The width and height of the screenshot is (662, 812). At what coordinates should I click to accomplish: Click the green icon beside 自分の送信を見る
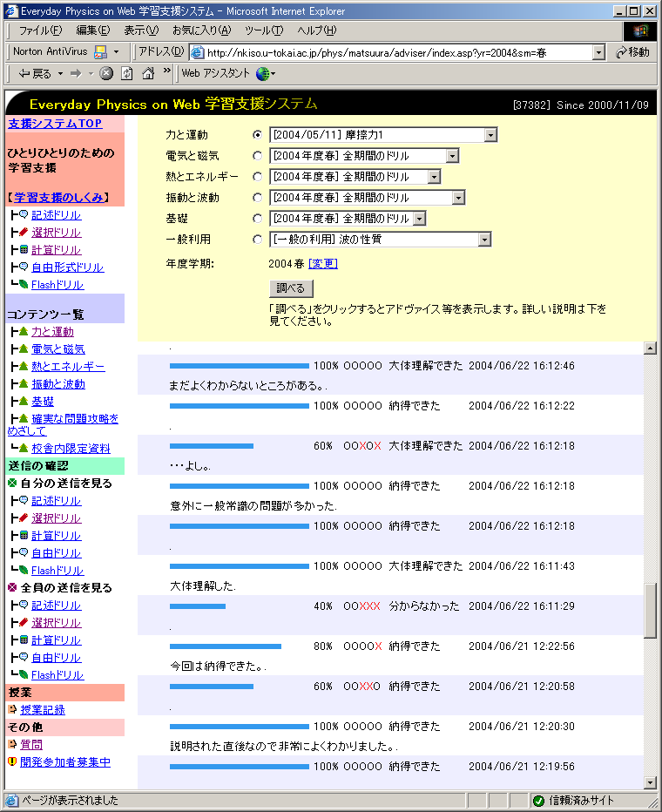click(x=12, y=484)
